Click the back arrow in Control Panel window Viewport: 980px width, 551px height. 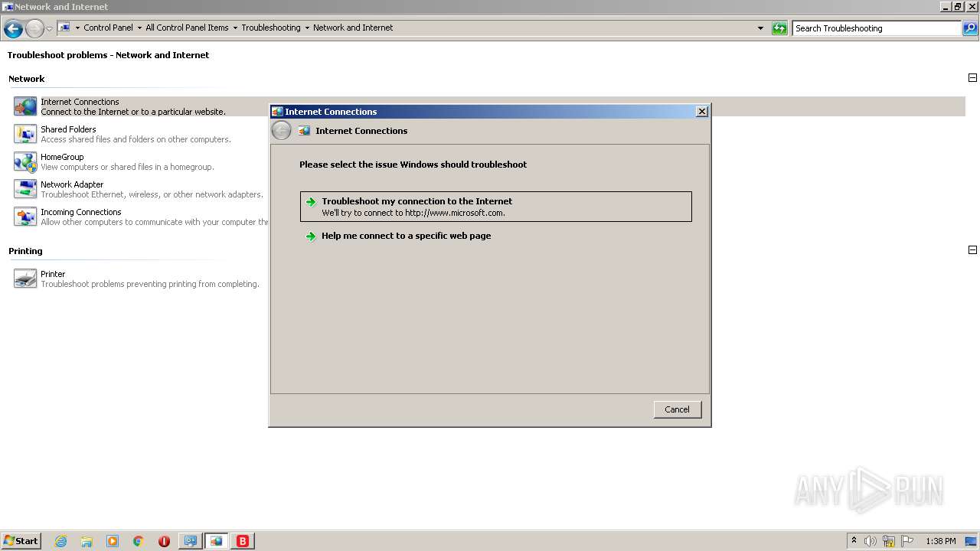pyautogui.click(x=13, y=29)
